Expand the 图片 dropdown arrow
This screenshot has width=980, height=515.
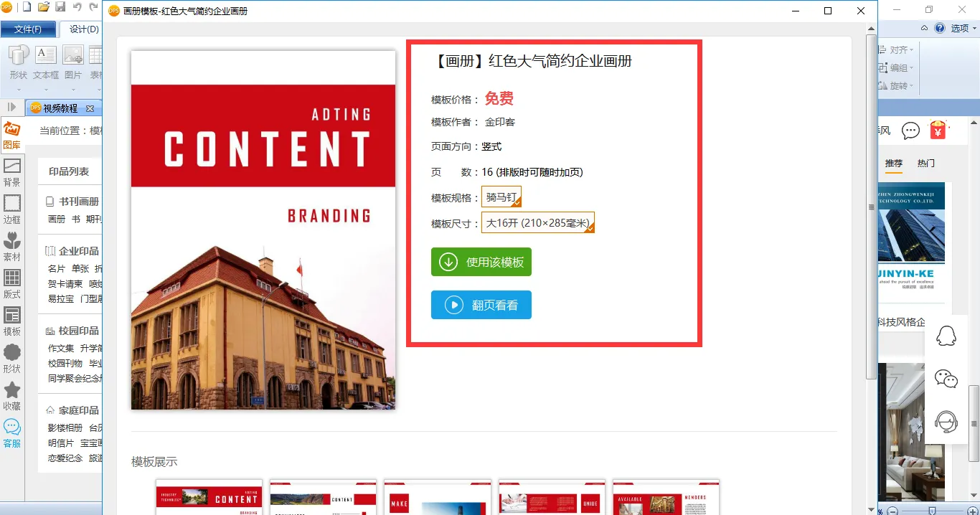click(x=73, y=89)
